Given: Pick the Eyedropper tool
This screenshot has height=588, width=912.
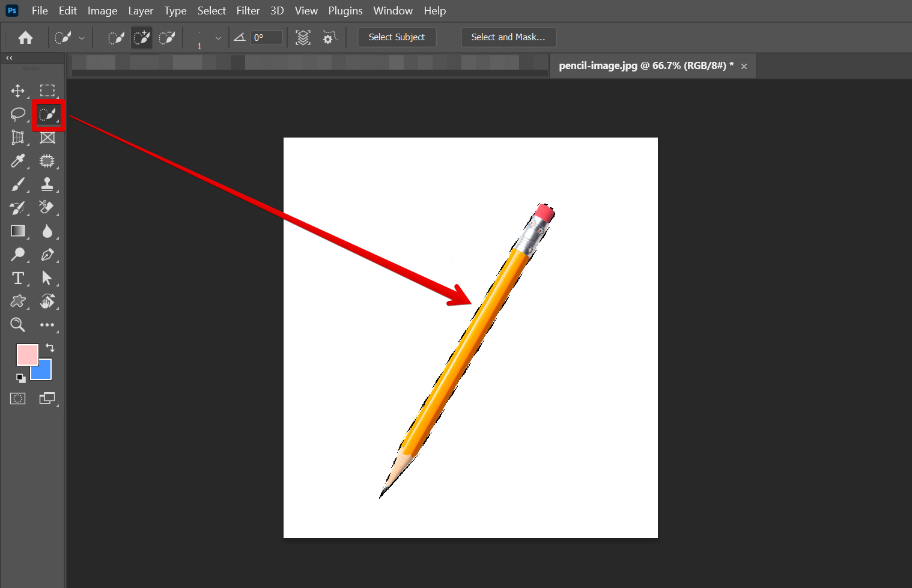Looking at the screenshot, I should tap(17, 161).
